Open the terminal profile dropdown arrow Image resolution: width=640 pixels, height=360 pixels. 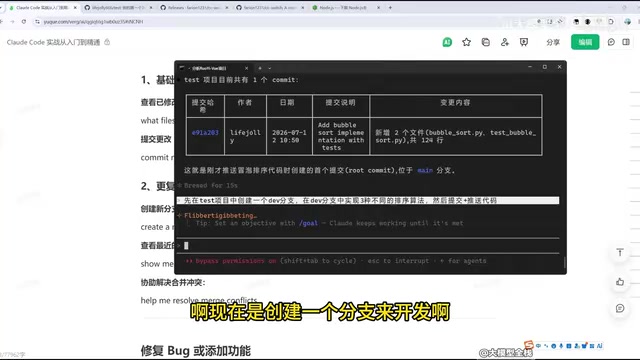(270, 68)
